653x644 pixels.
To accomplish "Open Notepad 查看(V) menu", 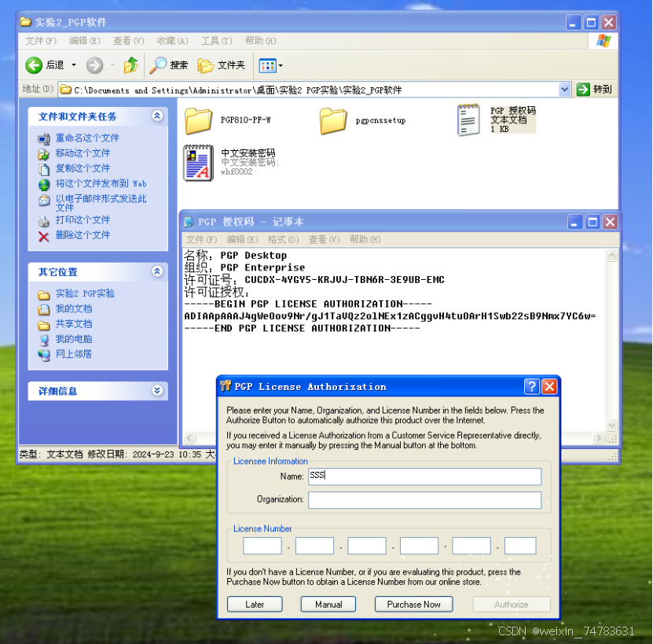I will click(324, 240).
